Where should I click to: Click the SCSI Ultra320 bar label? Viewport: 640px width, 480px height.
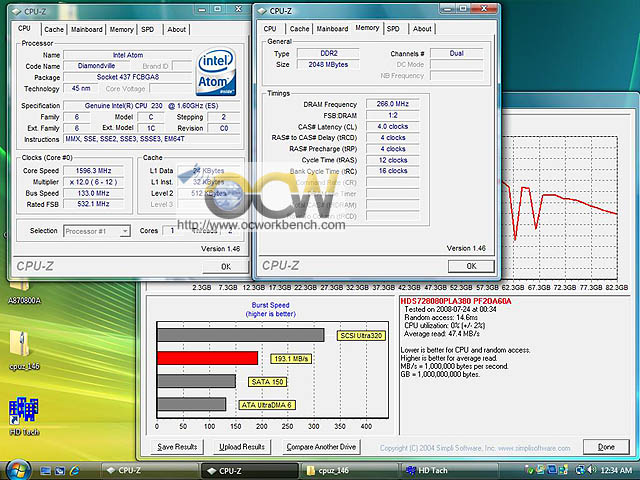point(362,336)
